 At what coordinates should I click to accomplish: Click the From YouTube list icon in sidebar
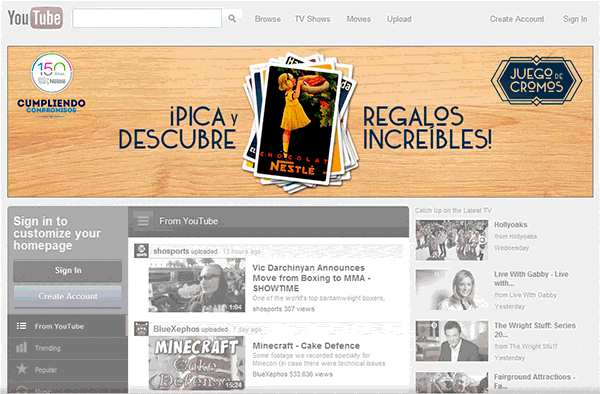click(21, 326)
